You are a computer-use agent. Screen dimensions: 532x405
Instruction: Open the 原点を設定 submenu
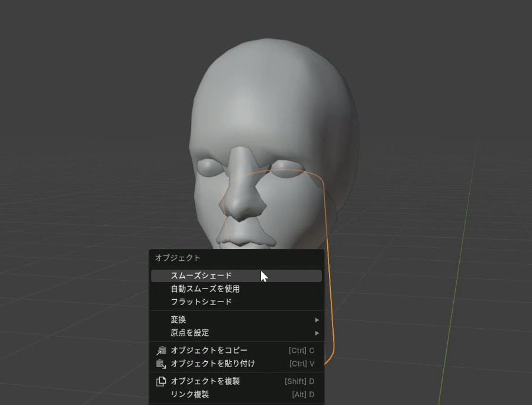click(x=236, y=333)
